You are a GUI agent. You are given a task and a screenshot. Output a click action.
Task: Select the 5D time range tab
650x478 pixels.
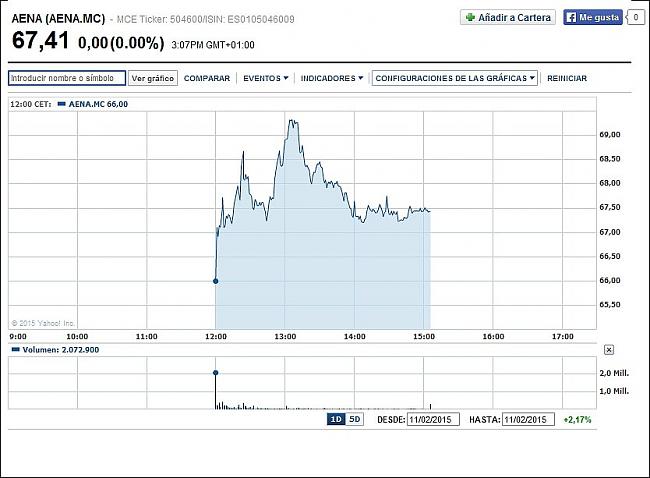[354, 419]
